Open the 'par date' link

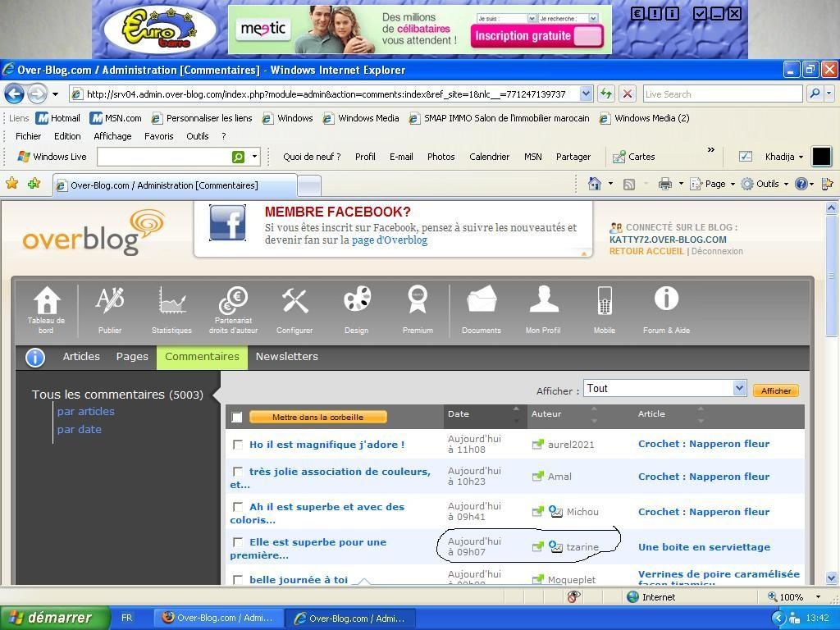point(80,429)
